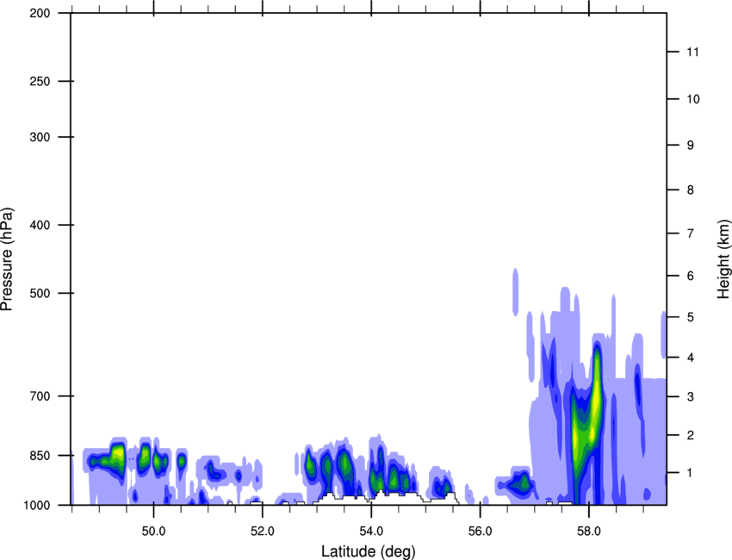
Task: Select the 300 pressure tick label
Action: tap(40, 137)
